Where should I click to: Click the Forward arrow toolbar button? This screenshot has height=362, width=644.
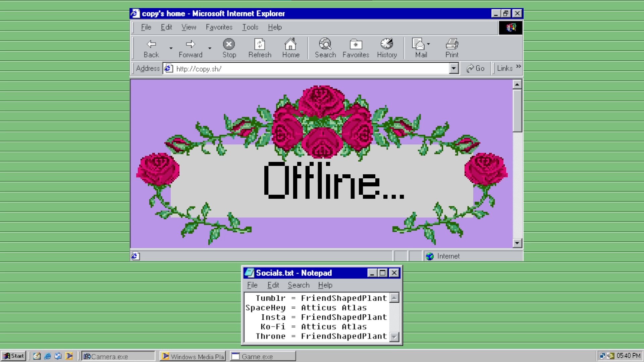[190, 48]
